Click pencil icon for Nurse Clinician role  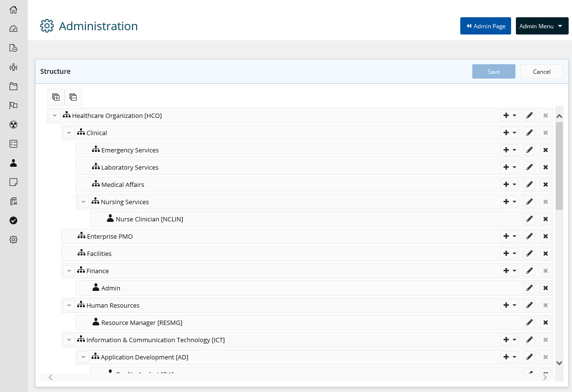point(529,219)
